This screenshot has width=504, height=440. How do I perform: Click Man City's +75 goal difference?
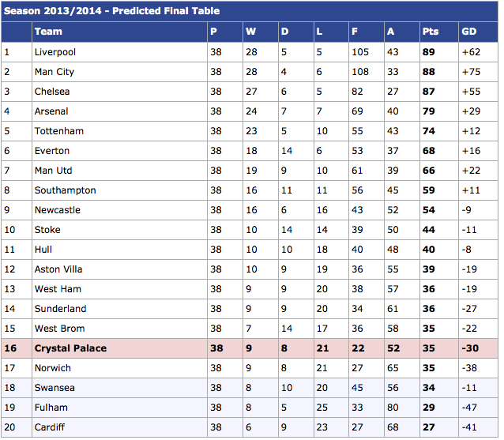(x=470, y=72)
